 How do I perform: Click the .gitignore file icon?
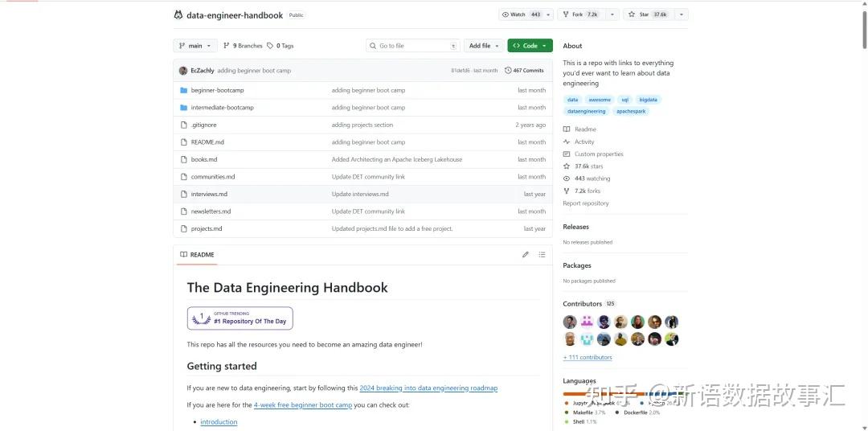click(x=184, y=125)
